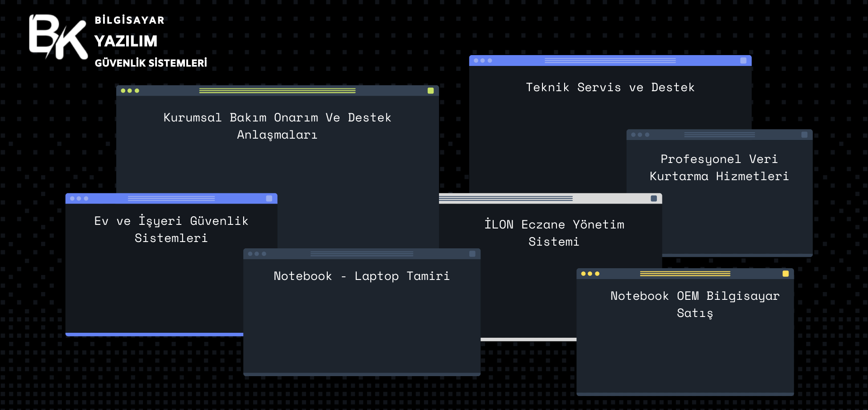868x410 pixels.
Task: Open İLON Eczane Yönetim Sistemi
Action: coord(554,233)
